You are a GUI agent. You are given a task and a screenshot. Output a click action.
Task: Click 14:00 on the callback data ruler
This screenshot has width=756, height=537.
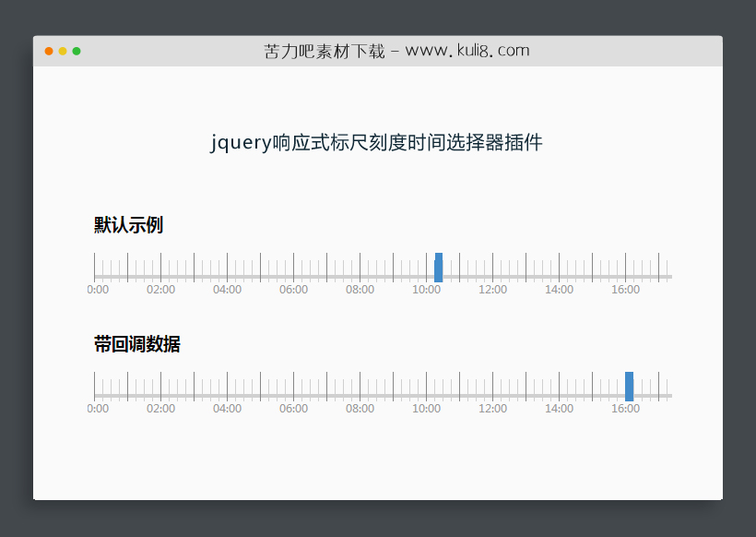pyautogui.click(x=560, y=408)
